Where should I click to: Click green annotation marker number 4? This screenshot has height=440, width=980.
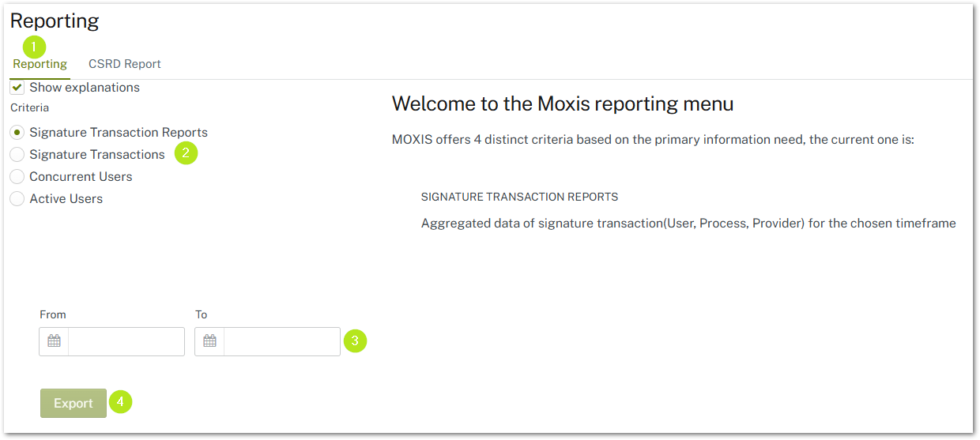pyautogui.click(x=120, y=402)
